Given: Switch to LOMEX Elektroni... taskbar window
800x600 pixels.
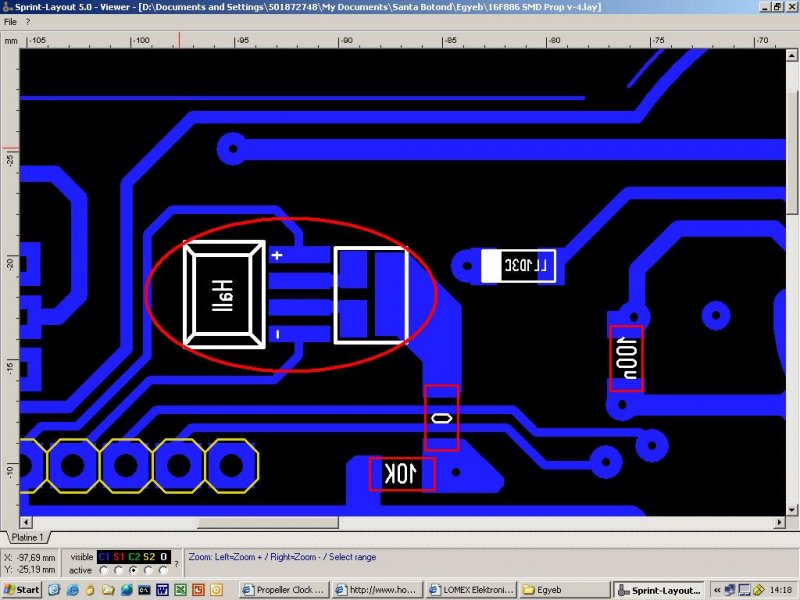Looking at the screenshot, I should (x=472, y=590).
